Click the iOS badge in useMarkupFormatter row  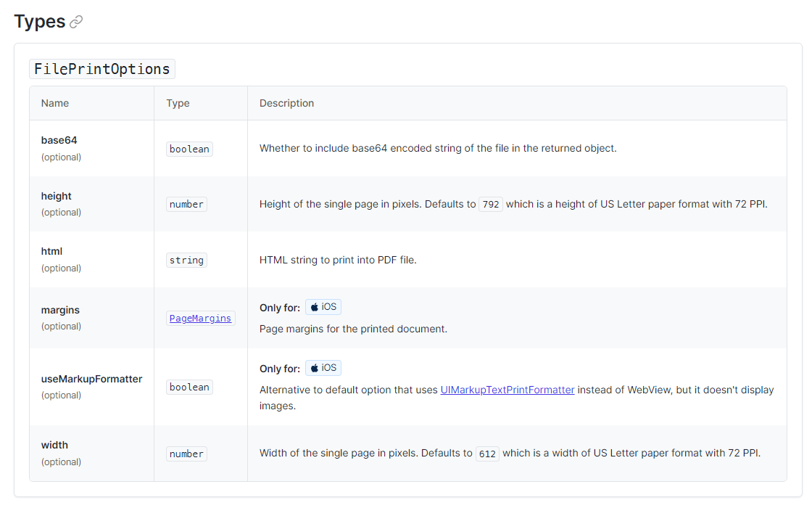point(323,368)
